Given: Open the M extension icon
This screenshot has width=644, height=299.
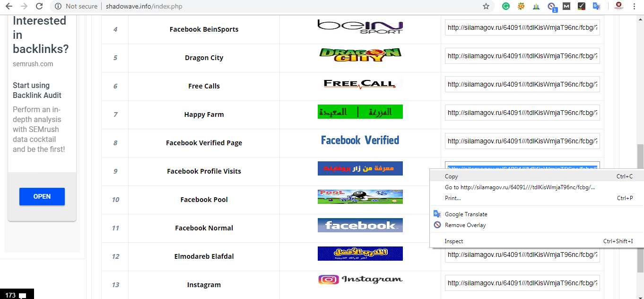Looking at the screenshot, I should 566,6.
